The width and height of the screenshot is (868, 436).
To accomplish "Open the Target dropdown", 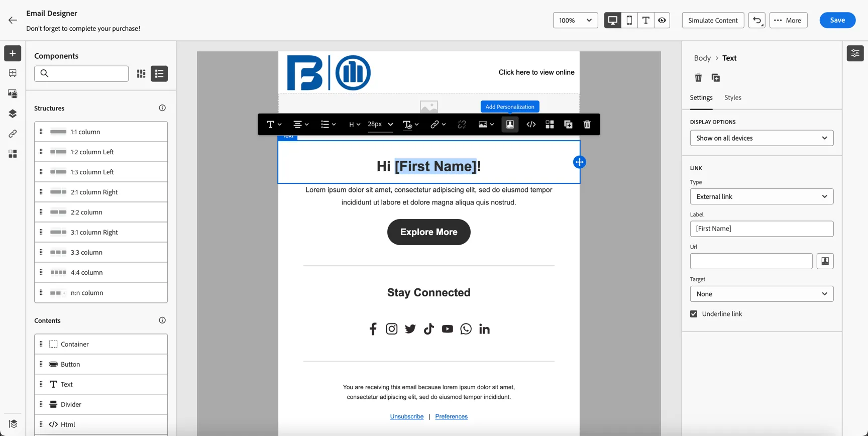I will point(762,294).
